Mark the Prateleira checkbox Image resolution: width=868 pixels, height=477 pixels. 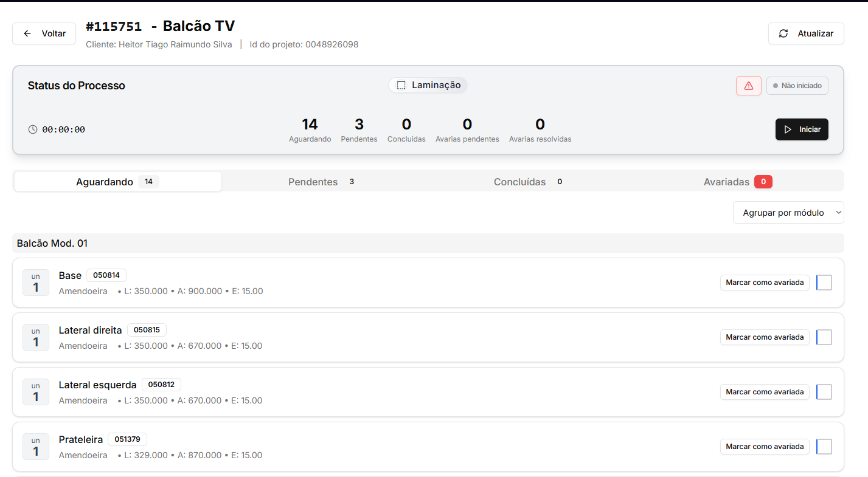(824, 447)
